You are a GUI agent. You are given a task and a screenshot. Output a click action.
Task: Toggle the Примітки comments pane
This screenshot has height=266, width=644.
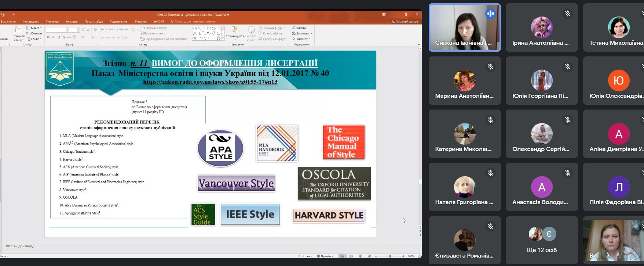[x=325, y=256]
